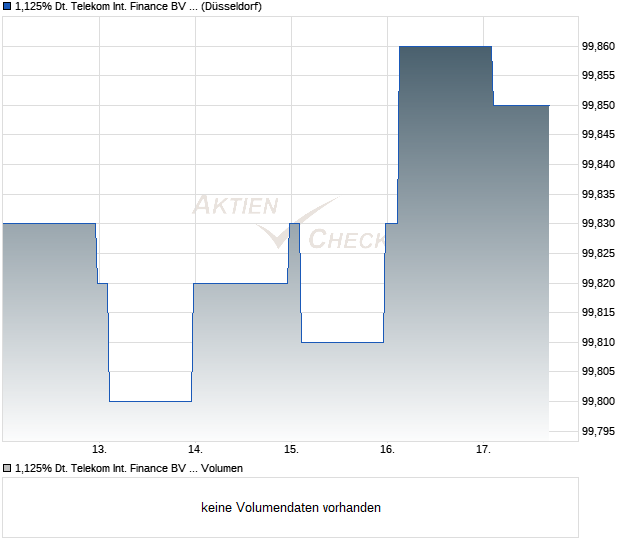Click the y-axis value '99,810'

click(x=598, y=342)
